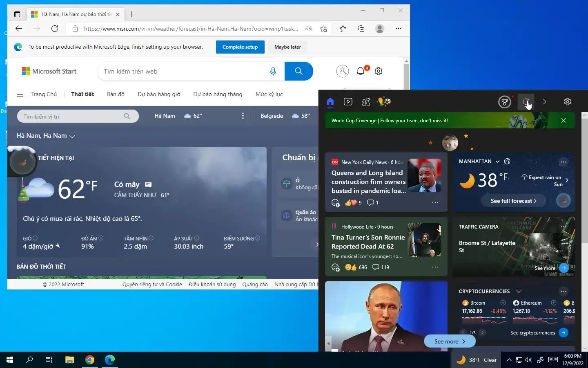Open options menu beside Hà Nam location
Screen dimensions: 588x368
click(x=243, y=116)
